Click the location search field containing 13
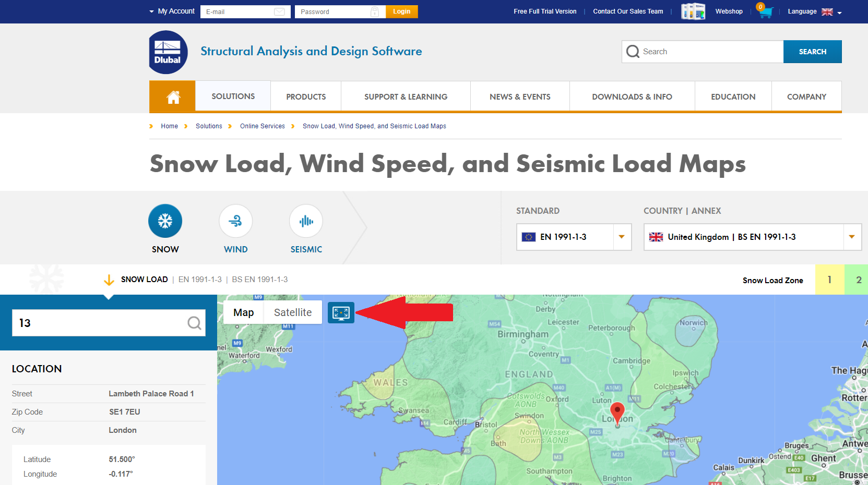 109,323
